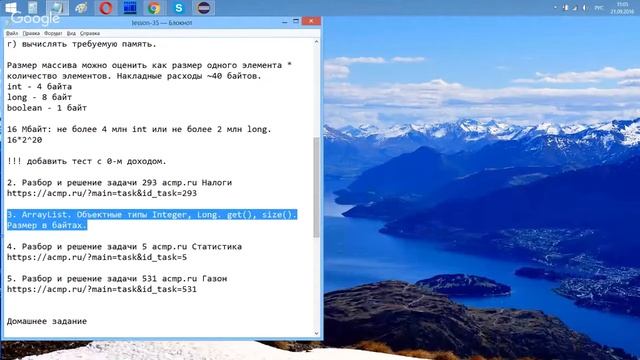The image size is (640, 360).
Task: Switch the РУС input language indicator
Action: coord(599,8)
